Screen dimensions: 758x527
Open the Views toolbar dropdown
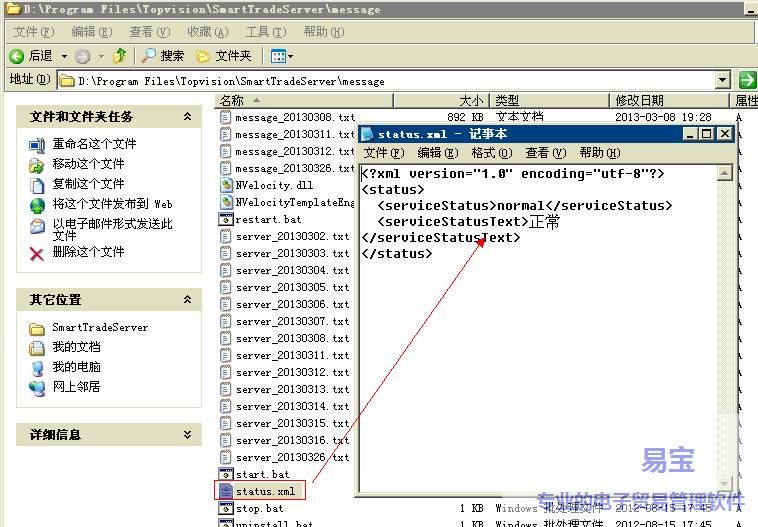click(281, 56)
